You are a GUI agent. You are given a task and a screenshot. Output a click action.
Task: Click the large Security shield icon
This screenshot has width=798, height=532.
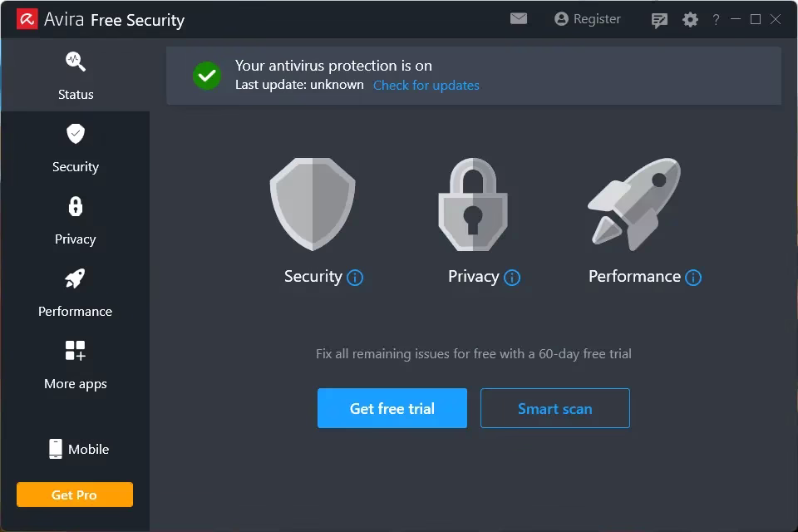[x=313, y=204]
